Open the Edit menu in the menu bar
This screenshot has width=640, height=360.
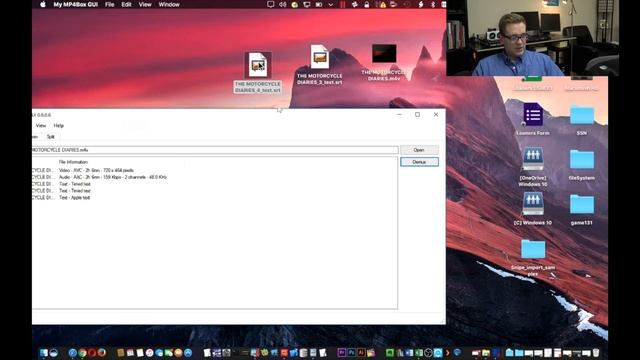coord(127,4)
